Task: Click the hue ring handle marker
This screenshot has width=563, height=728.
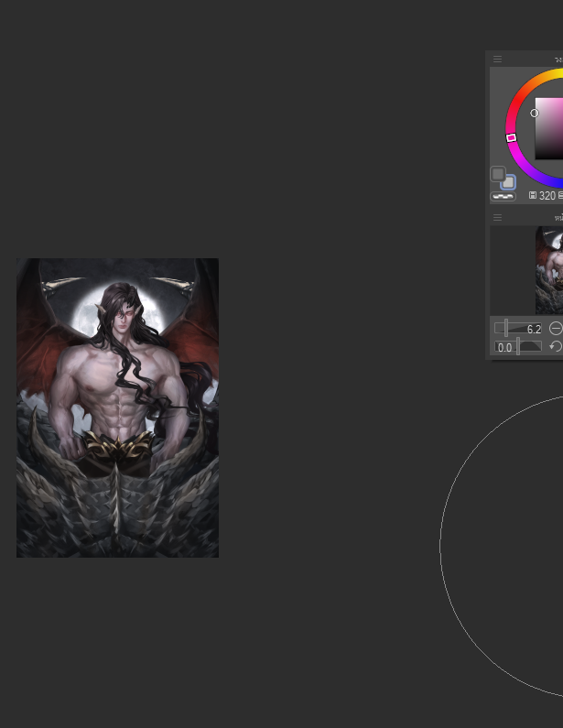Action: click(x=511, y=137)
